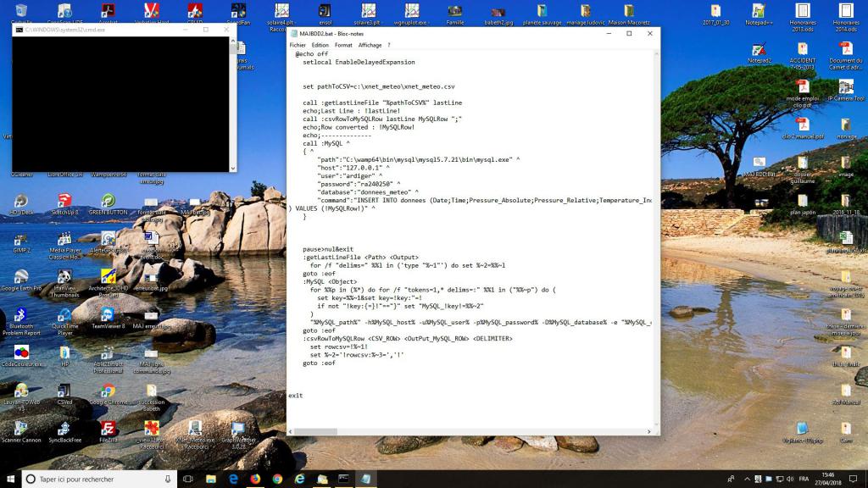Screen dimensions: 868x488
Task: Select dossier guillaume folder icon
Action: 803,169
